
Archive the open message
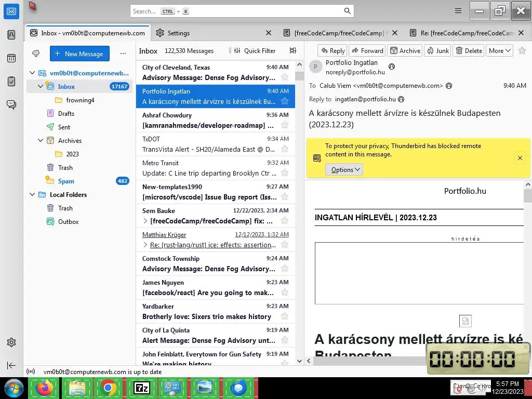coord(405,50)
